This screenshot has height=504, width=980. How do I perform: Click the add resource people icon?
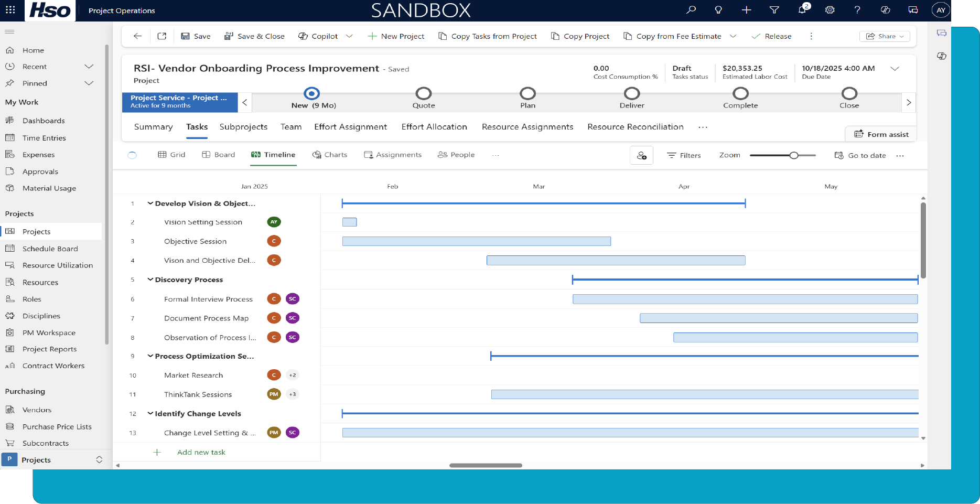click(x=641, y=155)
